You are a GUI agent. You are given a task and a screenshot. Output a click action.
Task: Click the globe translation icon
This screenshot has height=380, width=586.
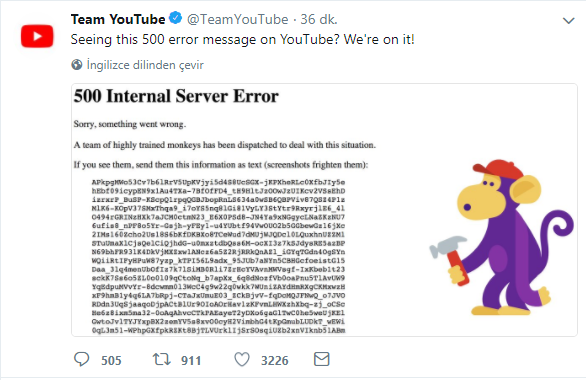(77, 65)
